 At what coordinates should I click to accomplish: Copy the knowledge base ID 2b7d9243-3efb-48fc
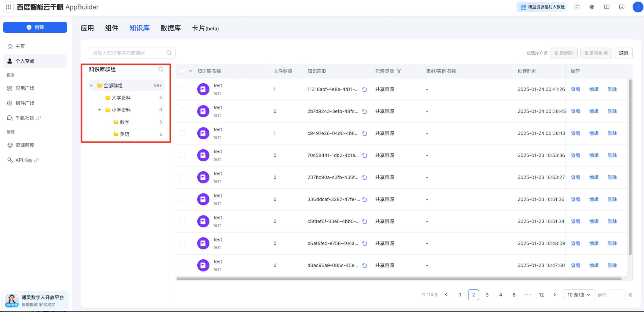tap(364, 111)
